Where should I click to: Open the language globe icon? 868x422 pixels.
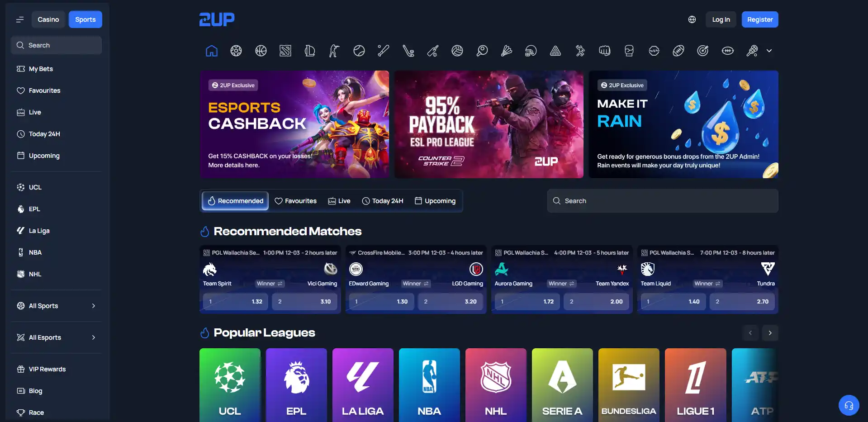(692, 19)
